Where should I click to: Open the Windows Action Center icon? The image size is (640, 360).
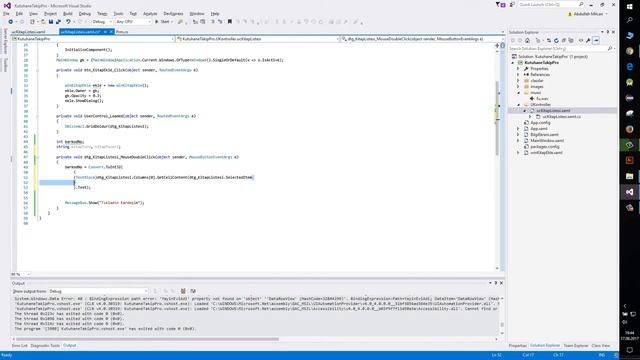click(629, 350)
